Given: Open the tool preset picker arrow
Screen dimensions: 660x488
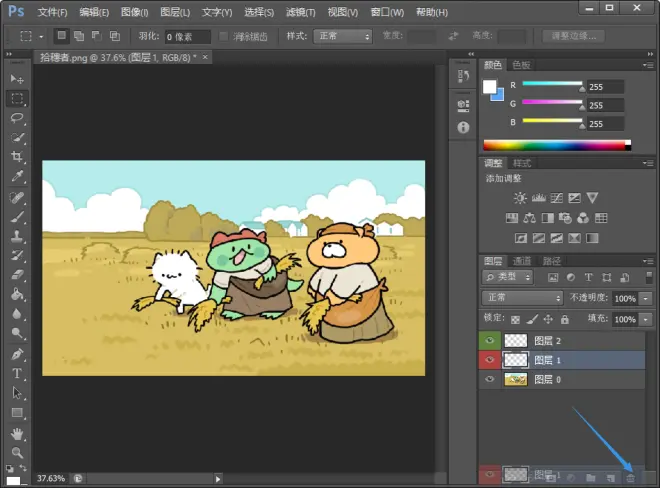Looking at the screenshot, I should 41,37.
